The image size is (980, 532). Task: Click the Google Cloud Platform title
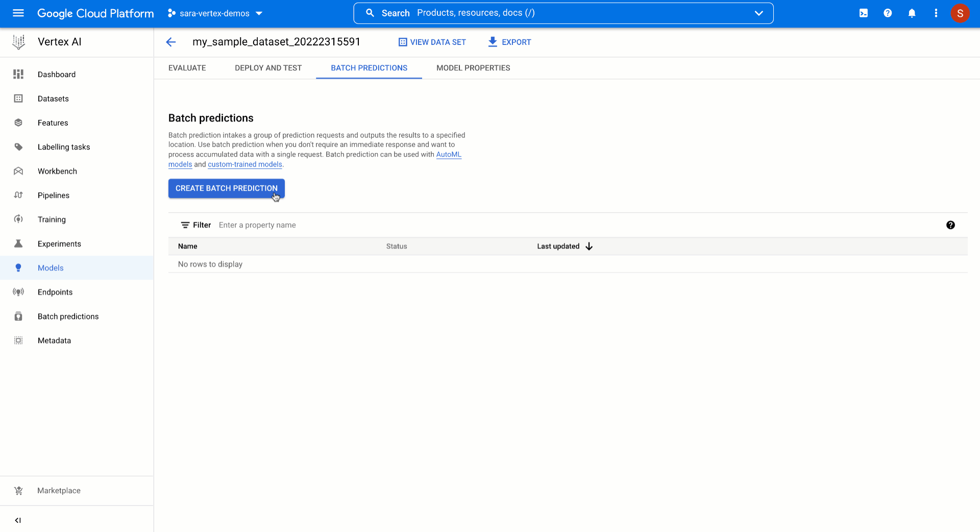coord(95,13)
